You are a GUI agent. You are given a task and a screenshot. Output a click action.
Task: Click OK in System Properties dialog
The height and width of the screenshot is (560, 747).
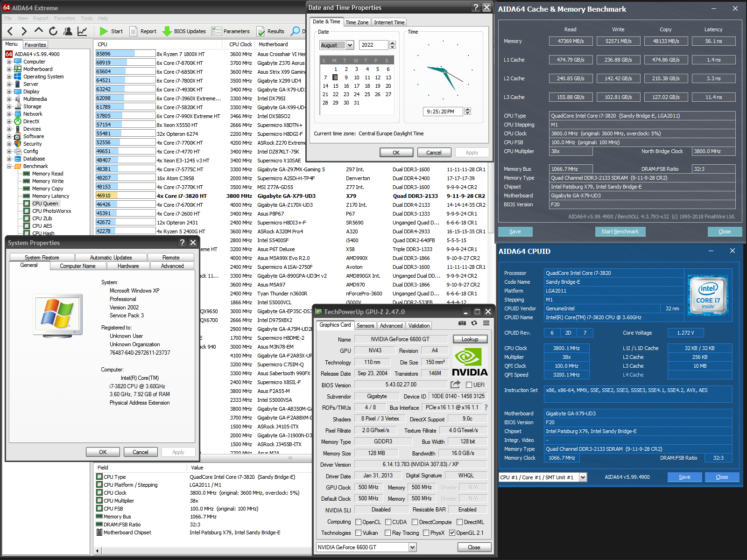(x=103, y=452)
